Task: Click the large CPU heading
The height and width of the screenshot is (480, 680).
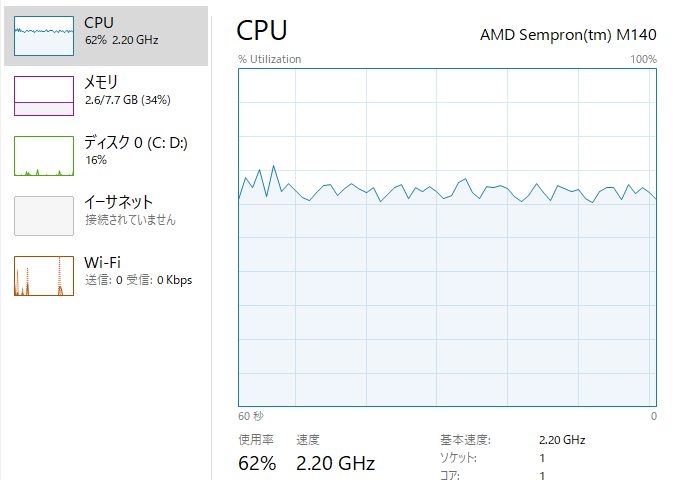Action: 262,30
